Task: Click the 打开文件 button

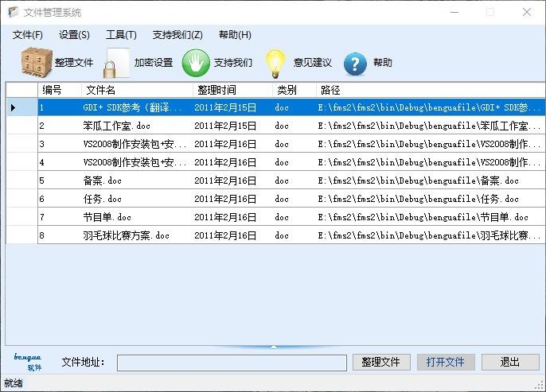Action: pyautogui.click(x=446, y=362)
